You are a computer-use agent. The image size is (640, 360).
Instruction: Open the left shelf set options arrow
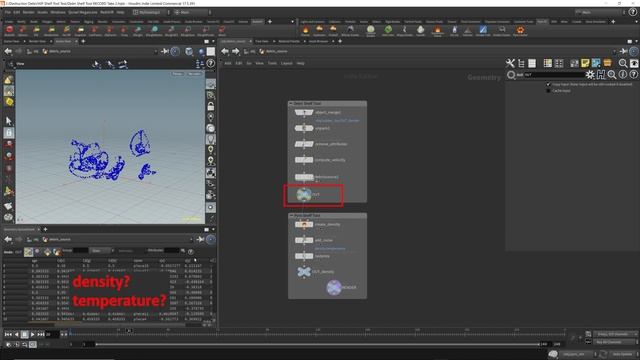292,22
